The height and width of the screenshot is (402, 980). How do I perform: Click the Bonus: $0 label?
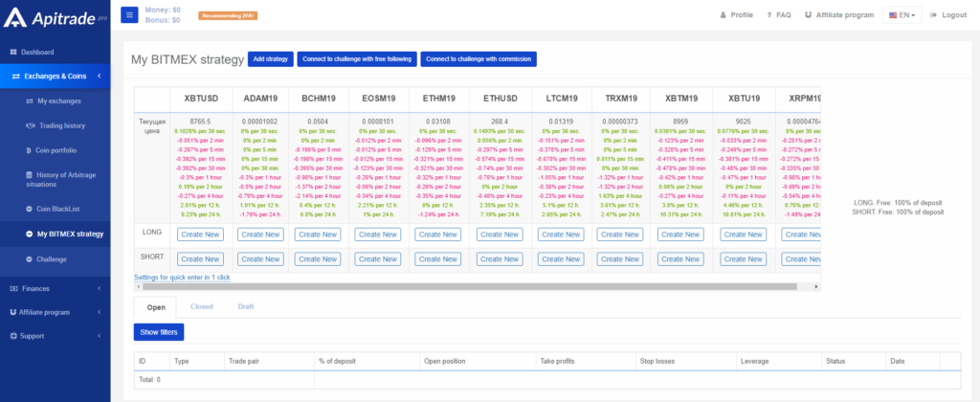click(x=163, y=20)
